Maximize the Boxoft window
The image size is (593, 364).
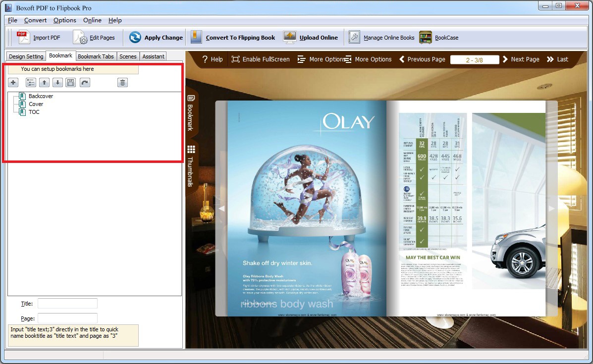pos(559,5)
